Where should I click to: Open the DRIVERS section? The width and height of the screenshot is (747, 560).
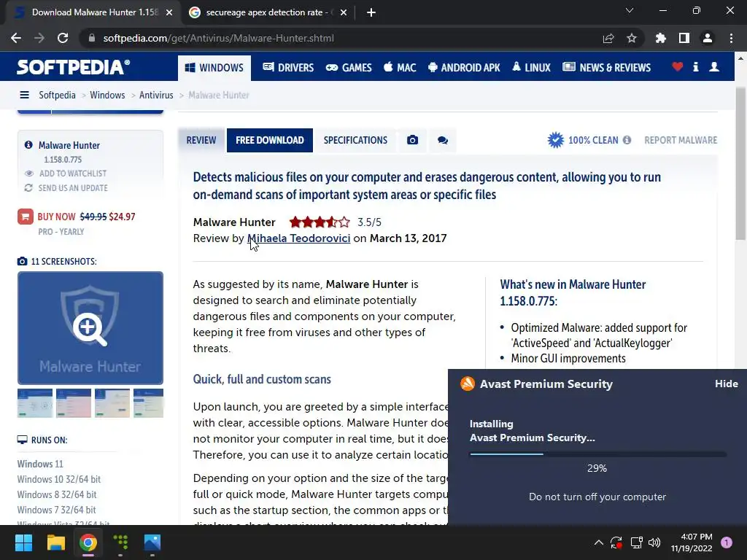tap(288, 68)
